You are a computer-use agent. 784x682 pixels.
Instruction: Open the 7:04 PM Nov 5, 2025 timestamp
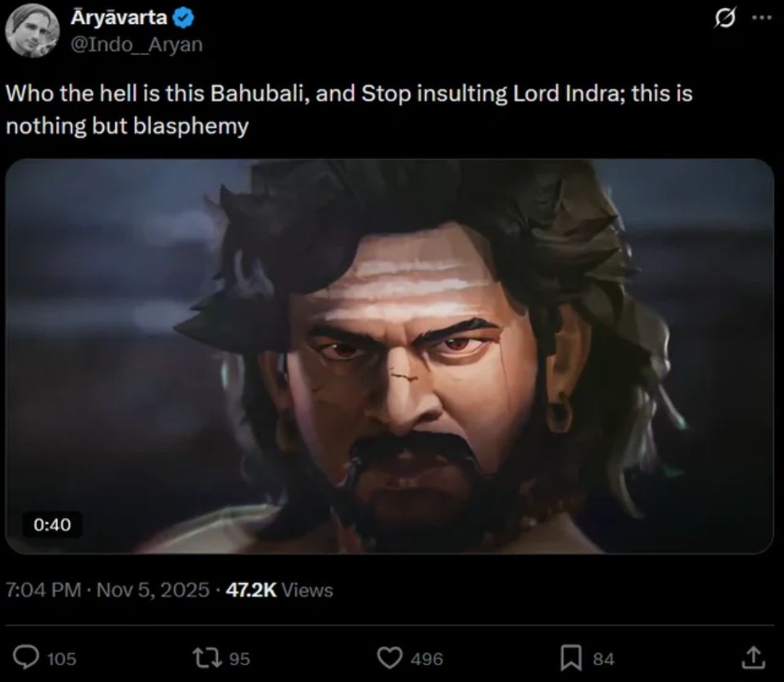point(107,590)
